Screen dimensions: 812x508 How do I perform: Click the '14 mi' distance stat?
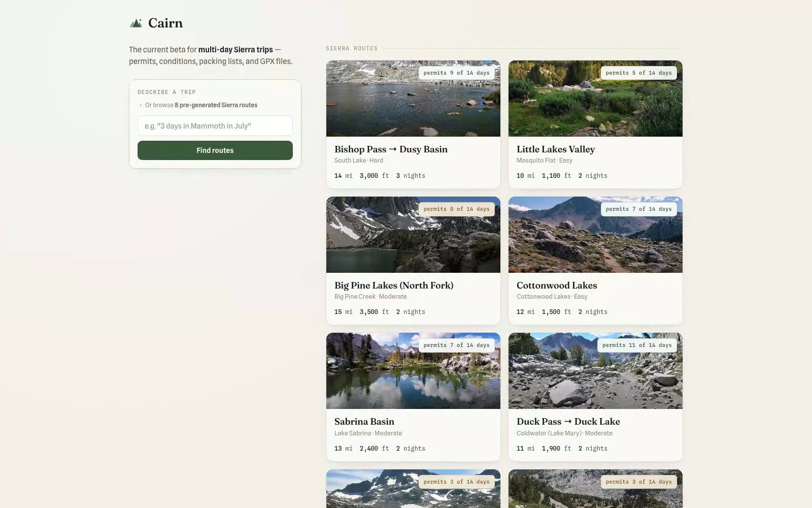click(x=344, y=176)
